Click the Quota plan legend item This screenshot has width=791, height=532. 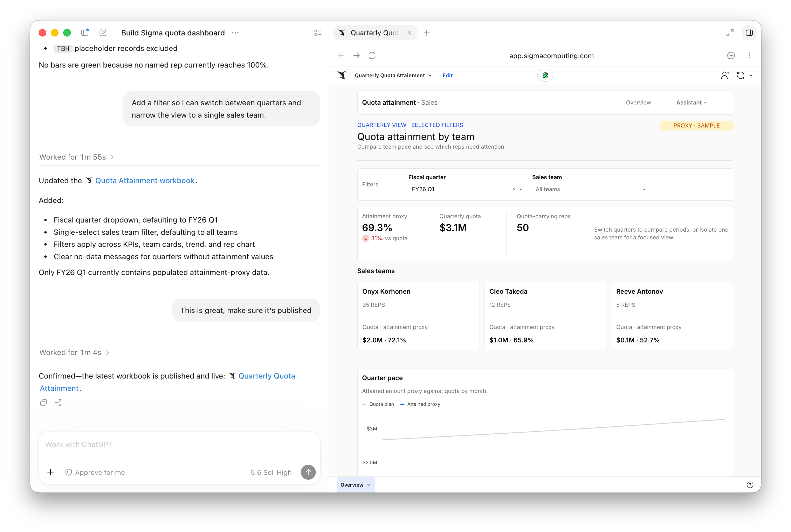click(378, 404)
